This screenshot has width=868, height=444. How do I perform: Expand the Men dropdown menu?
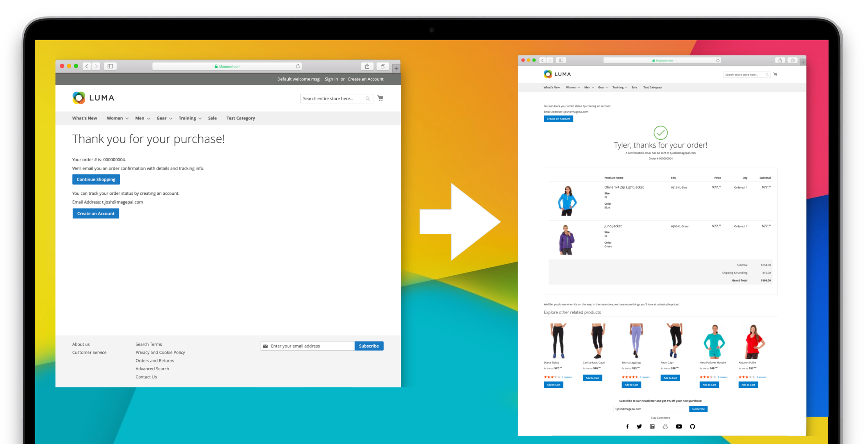click(x=140, y=117)
